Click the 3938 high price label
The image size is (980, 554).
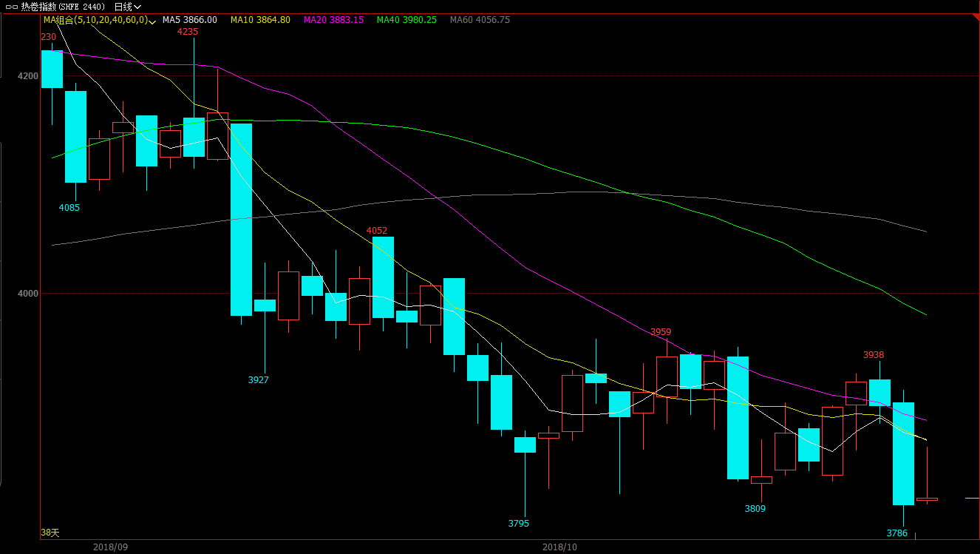(874, 355)
